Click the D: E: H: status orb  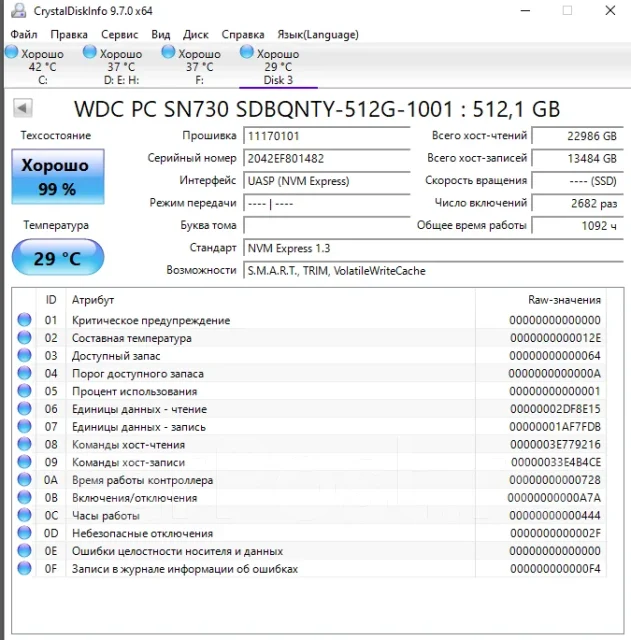pos(89,52)
